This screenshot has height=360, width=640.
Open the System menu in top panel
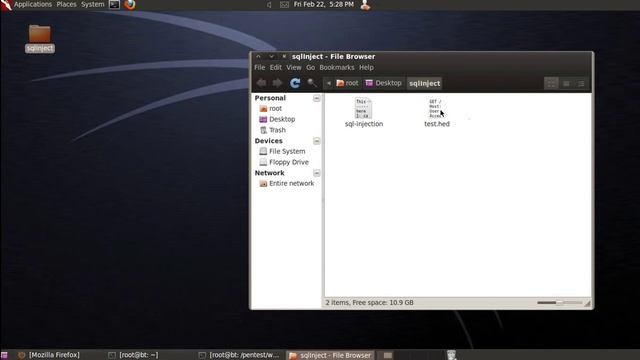[x=93, y=4]
